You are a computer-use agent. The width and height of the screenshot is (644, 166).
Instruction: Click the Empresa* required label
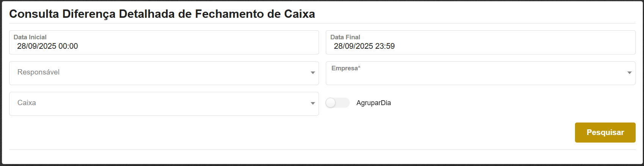click(x=346, y=68)
